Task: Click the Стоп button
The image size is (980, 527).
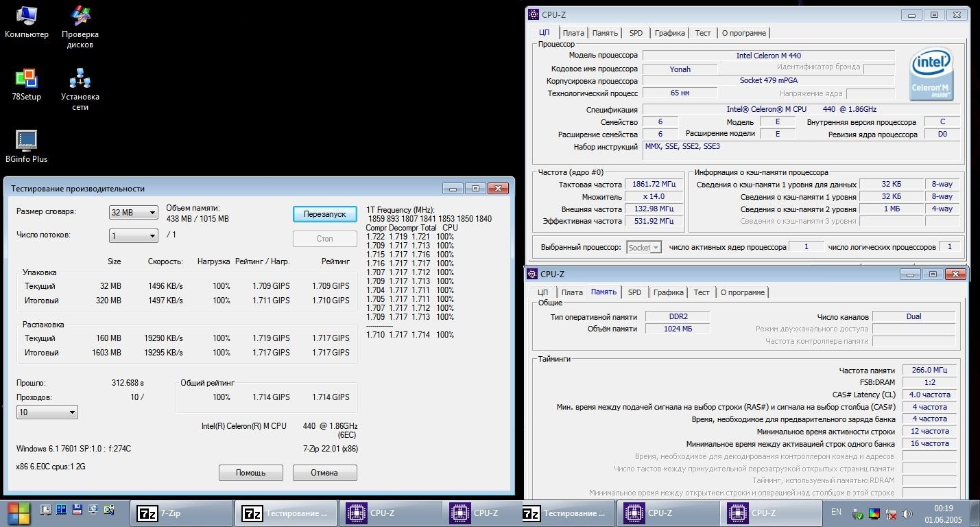Action: pyautogui.click(x=325, y=239)
